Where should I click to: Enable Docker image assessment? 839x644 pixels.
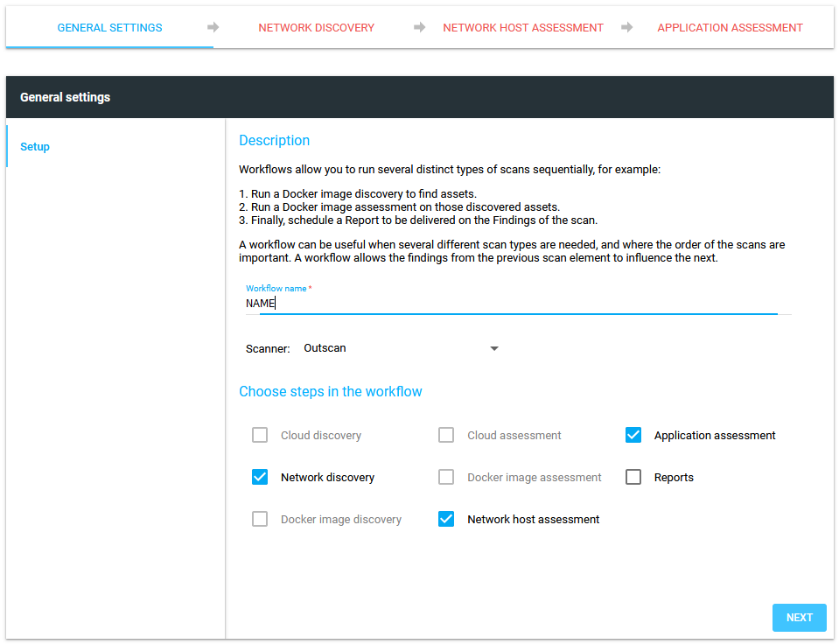[x=446, y=477]
